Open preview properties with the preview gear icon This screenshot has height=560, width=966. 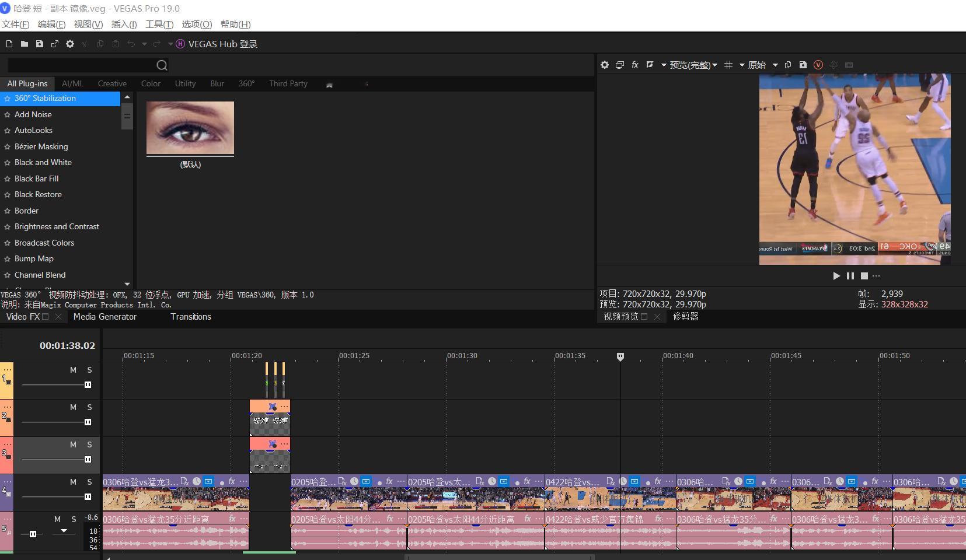tap(605, 65)
